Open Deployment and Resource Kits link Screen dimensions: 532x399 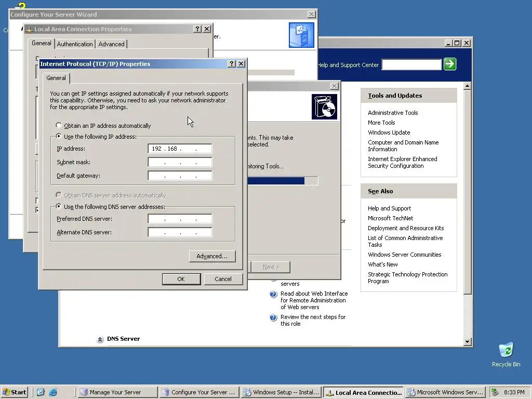(406, 228)
